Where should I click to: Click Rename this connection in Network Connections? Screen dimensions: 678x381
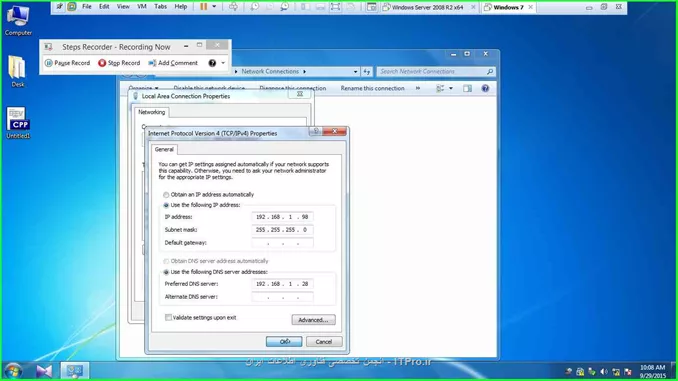coord(372,88)
